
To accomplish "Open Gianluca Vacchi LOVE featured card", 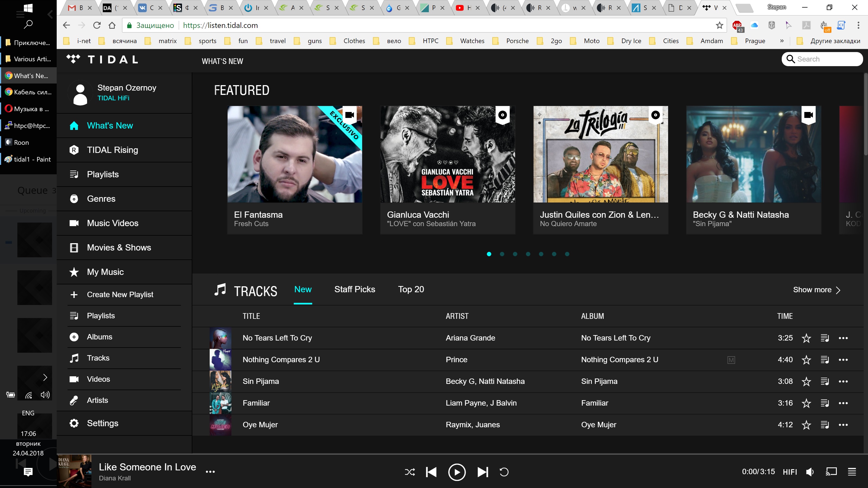I will [448, 170].
